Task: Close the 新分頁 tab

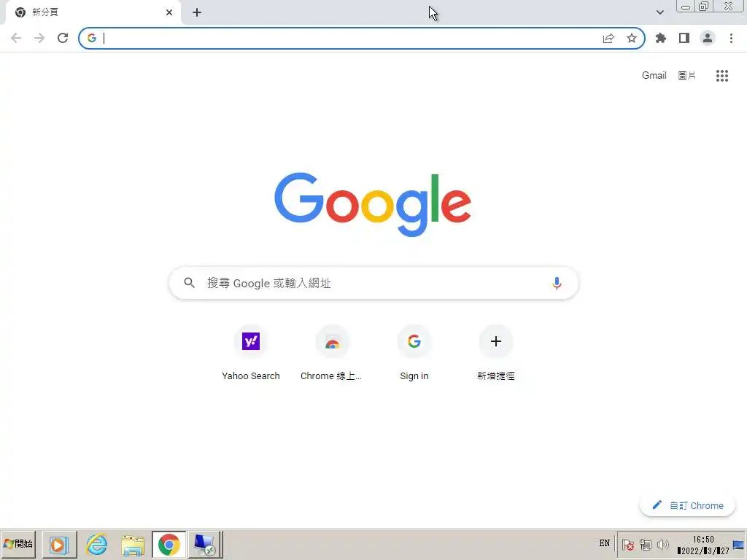Action: click(169, 12)
